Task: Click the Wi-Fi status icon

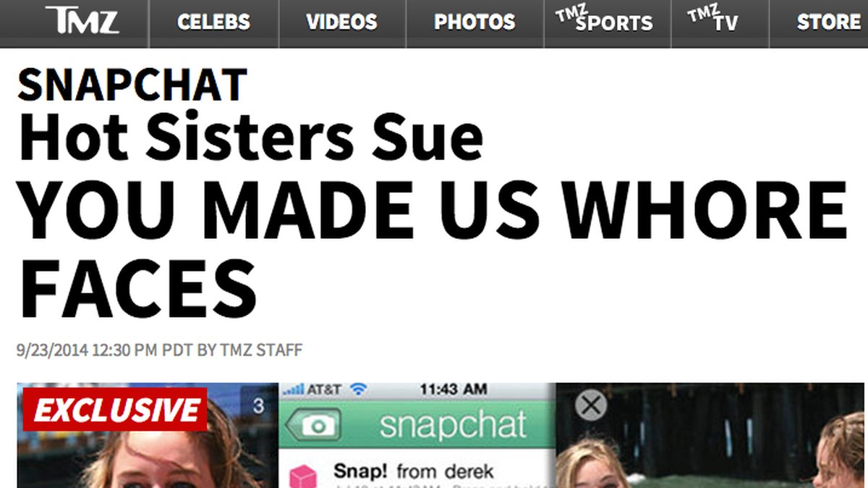Action: tap(358, 390)
